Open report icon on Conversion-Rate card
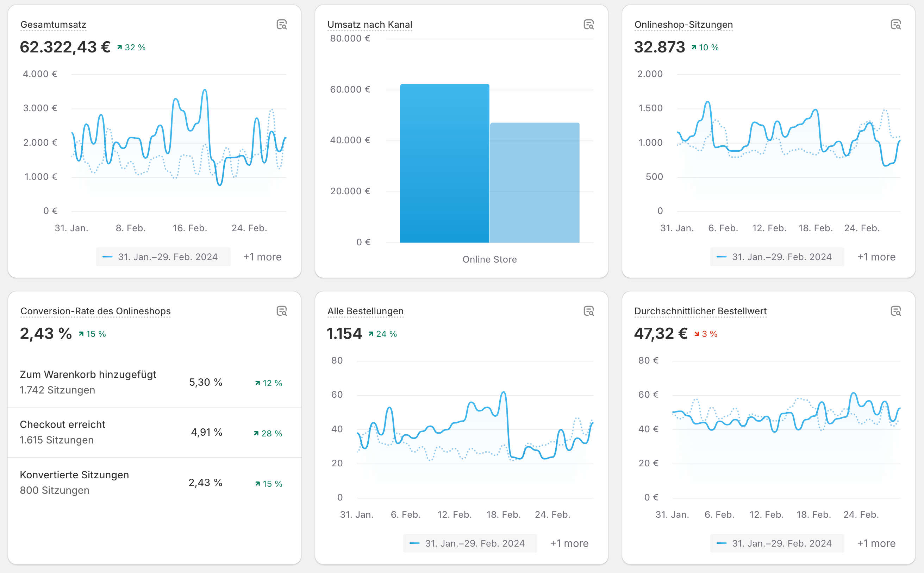The height and width of the screenshot is (573, 924). 282,311
